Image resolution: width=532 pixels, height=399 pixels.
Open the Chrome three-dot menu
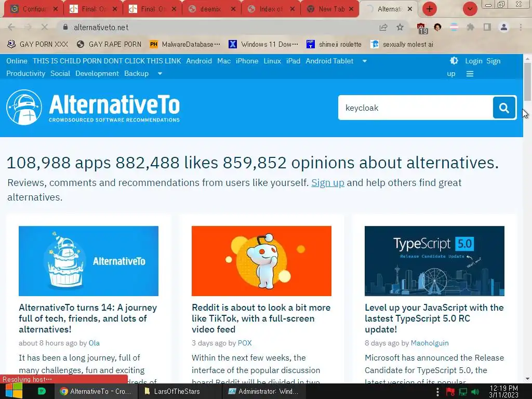pyautogui.click(x=521, y=27)
